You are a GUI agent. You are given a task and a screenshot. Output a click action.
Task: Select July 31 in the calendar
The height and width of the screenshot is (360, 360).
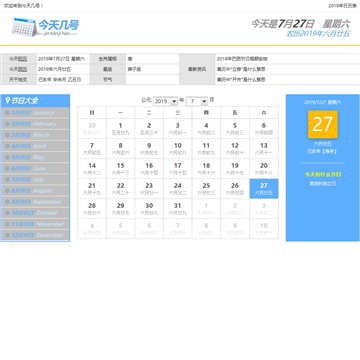[x=178, y=209]
